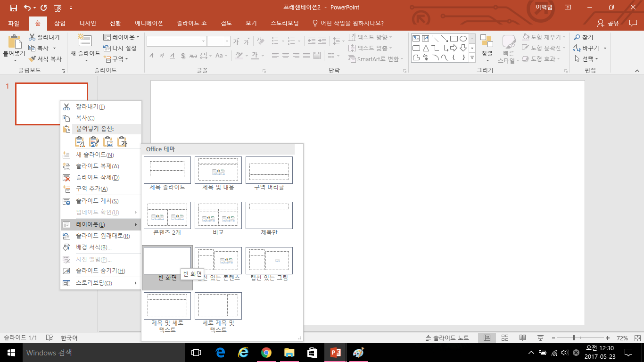Click the Find magnifier icon in editing group

(x=577, y=37)
